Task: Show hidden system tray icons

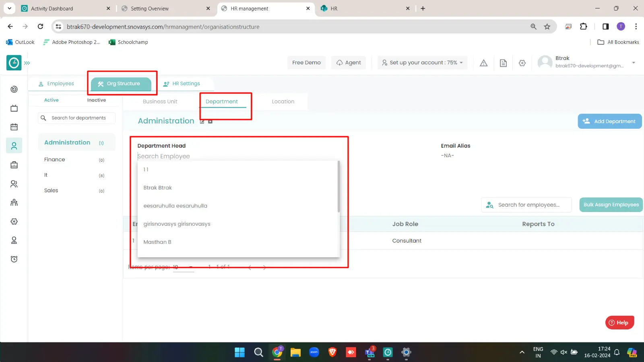Action: point(522,352)
